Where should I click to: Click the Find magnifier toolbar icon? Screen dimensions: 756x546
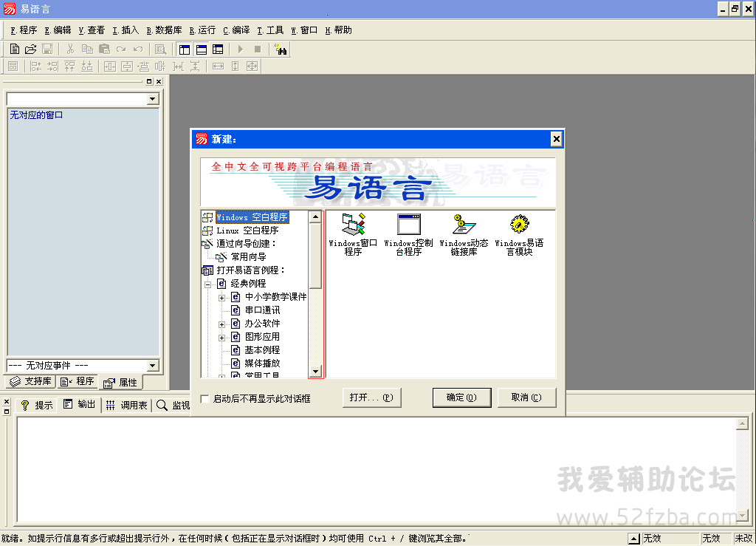coord(160,50)
